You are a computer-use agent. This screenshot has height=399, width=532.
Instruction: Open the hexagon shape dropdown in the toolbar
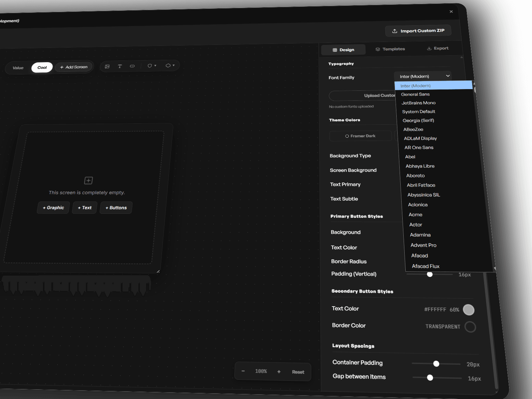[170, 66]
